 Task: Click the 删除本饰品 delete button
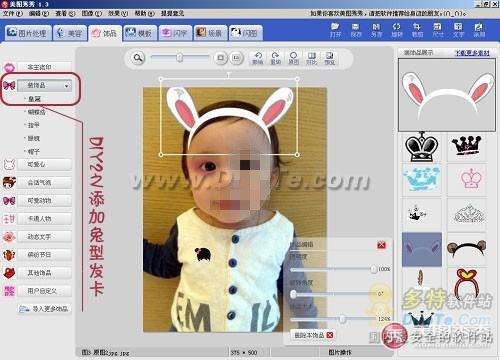(313, 335)
